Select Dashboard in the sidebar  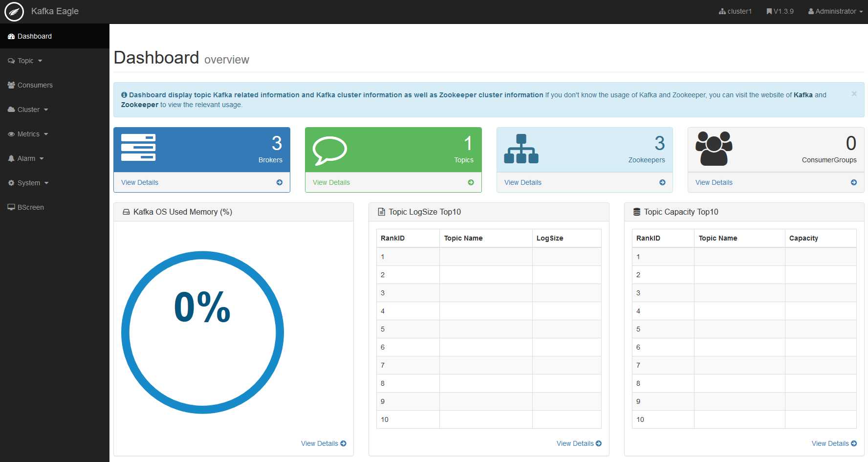55,36
